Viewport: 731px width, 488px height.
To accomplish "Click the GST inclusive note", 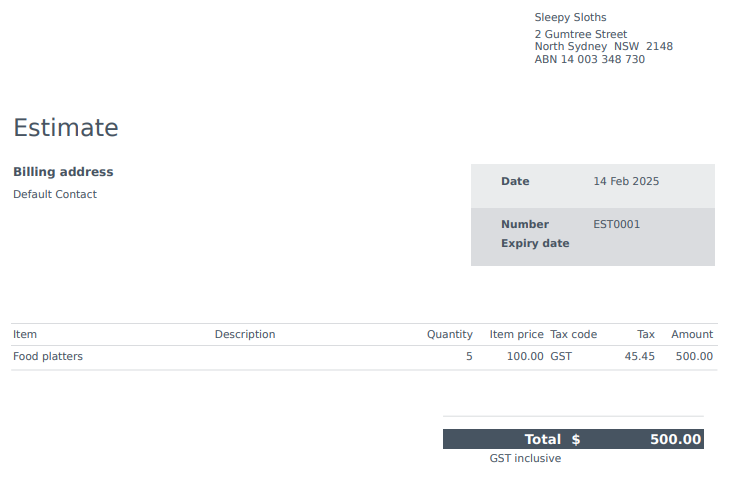I will [x=525, y=459].
